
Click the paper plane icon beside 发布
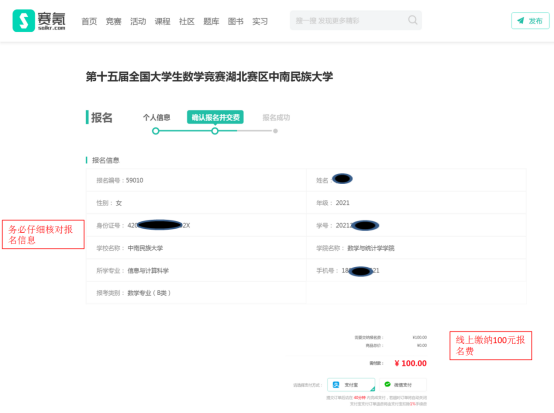coord(520,20)
